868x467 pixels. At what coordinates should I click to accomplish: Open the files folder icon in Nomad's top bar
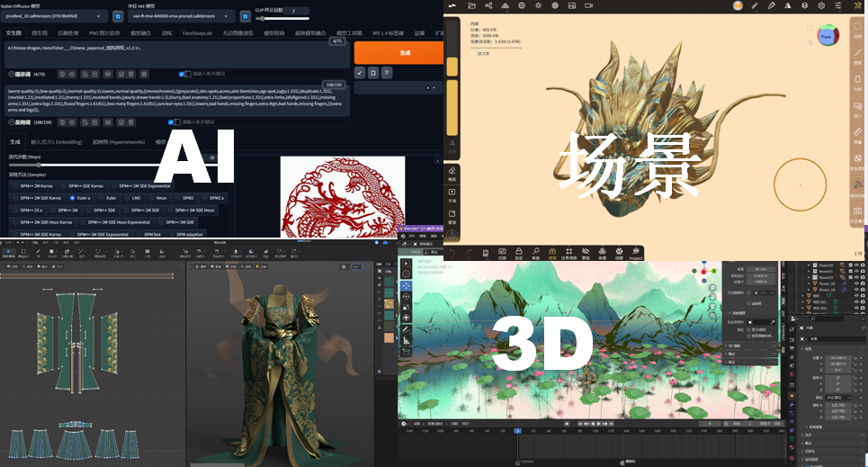click(x=472, y=6)
